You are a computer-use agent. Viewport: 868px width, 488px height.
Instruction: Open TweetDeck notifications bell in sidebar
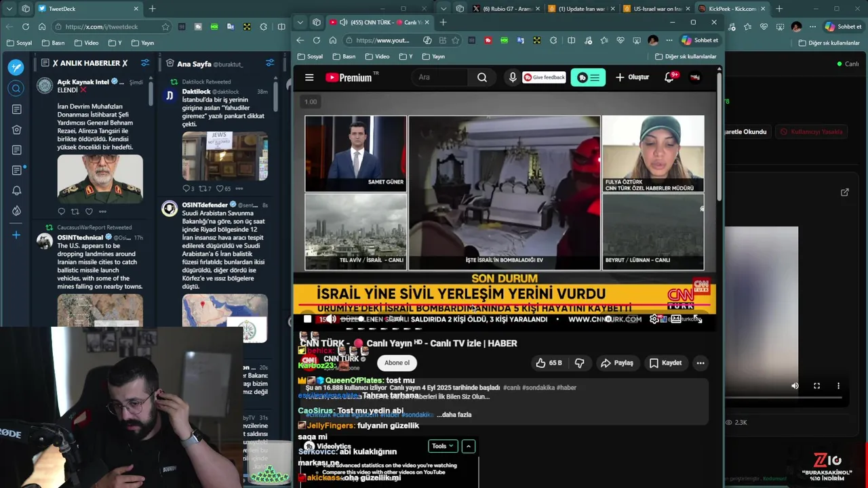[16, 190]
